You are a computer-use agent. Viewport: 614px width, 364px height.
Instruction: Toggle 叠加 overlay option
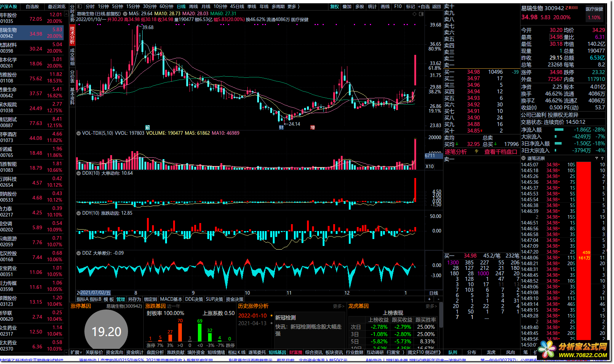pos(347,7)
